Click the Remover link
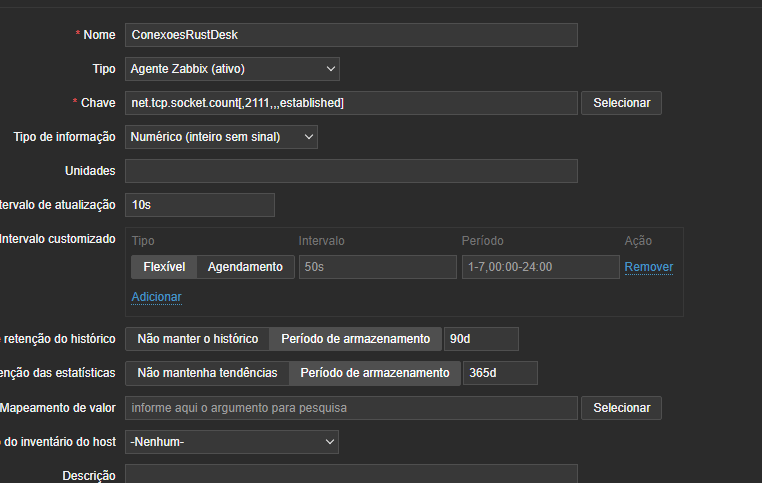The image size is (762, 483). (x=649, y=267)
